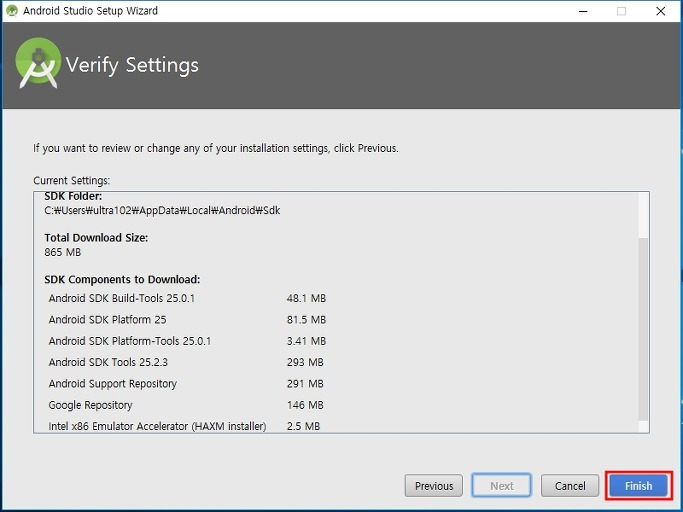The width and height of the screenshot is (683, 512).
Task: Click the '291 MB' size value
Action: coord(305,383)
